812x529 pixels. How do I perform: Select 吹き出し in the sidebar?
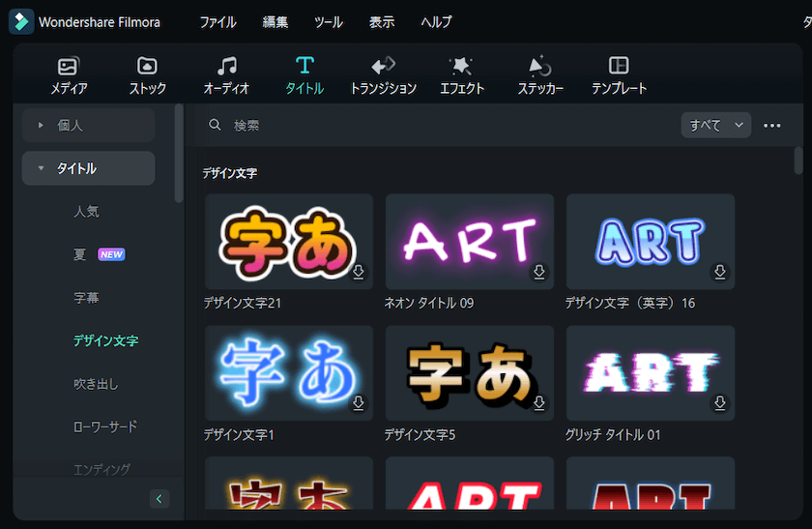[x=96, y=384]
